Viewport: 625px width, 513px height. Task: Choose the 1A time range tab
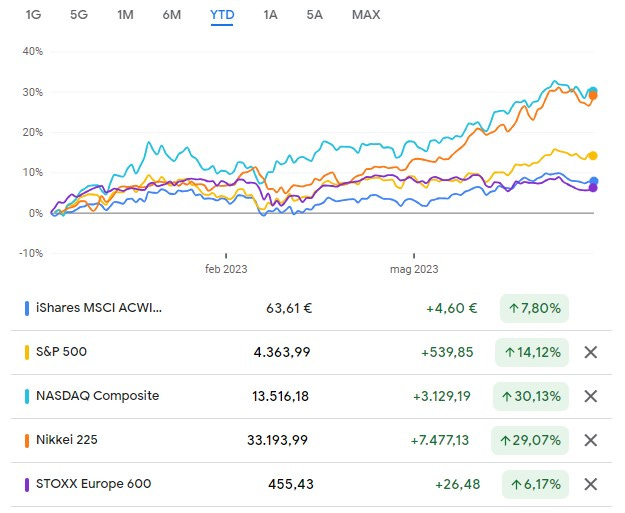pyautogui.click(x=270, y=15)
